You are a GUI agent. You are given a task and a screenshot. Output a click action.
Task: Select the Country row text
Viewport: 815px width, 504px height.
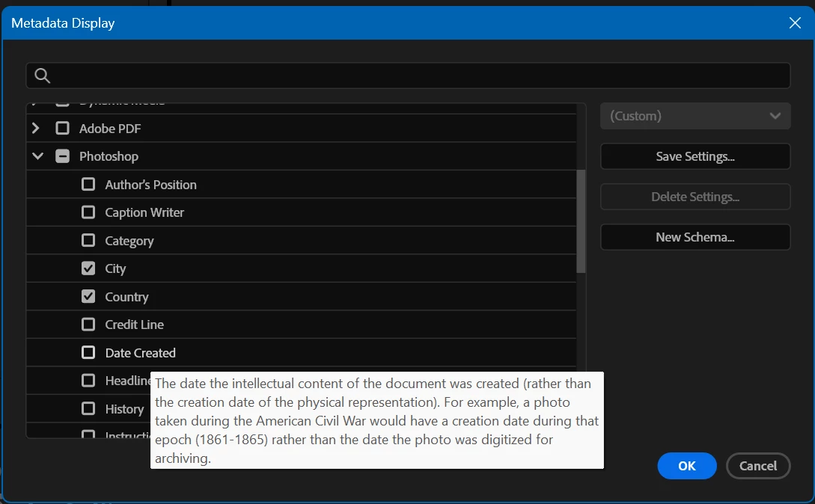coord(126,297)
